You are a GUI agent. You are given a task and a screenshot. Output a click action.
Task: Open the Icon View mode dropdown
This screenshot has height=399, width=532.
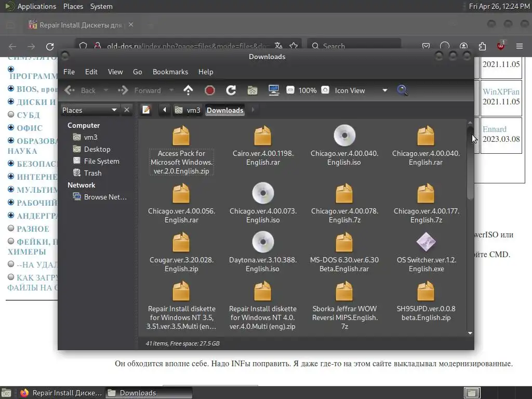pos(361,90)
